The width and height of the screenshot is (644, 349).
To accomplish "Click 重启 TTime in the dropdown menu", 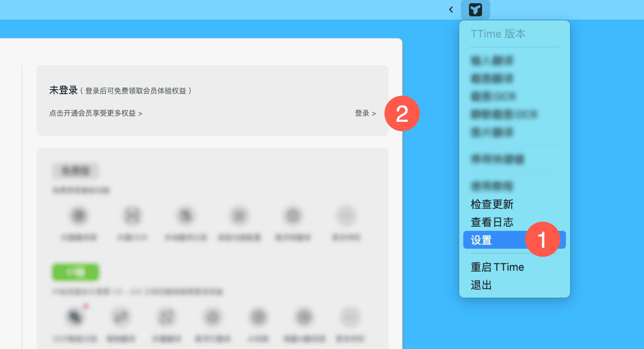I will coord(497,267).
